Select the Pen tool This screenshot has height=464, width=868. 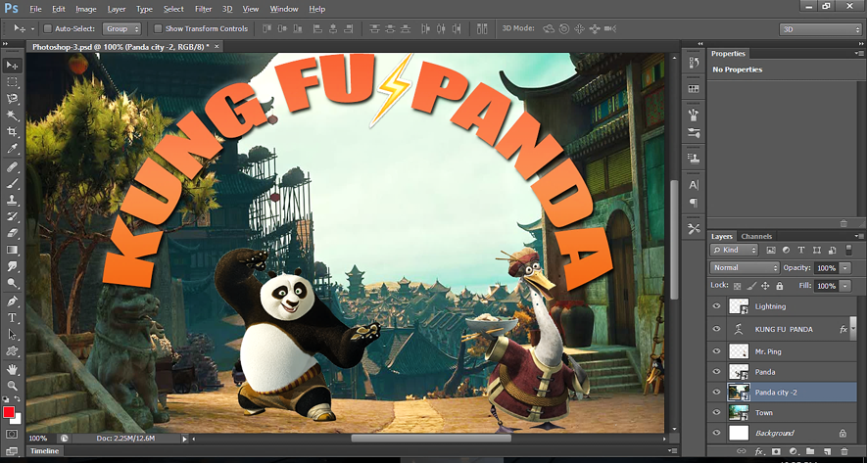pos(12,302)
